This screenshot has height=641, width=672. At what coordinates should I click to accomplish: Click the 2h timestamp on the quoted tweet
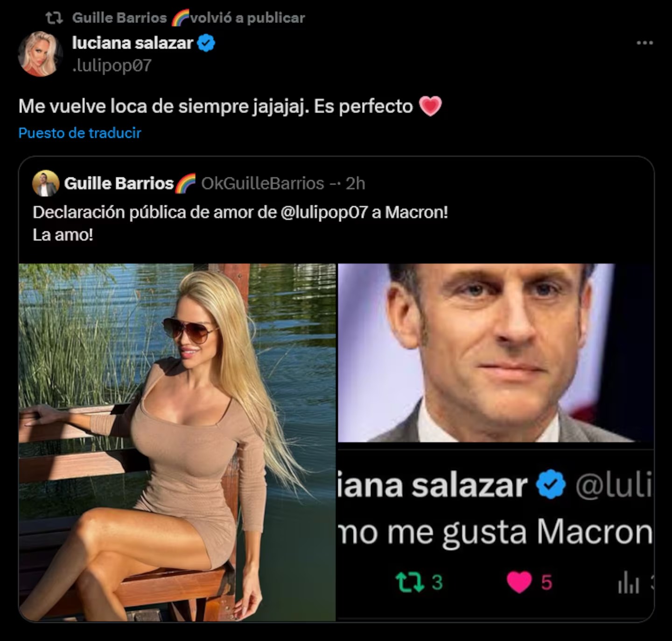coord(355,183)
